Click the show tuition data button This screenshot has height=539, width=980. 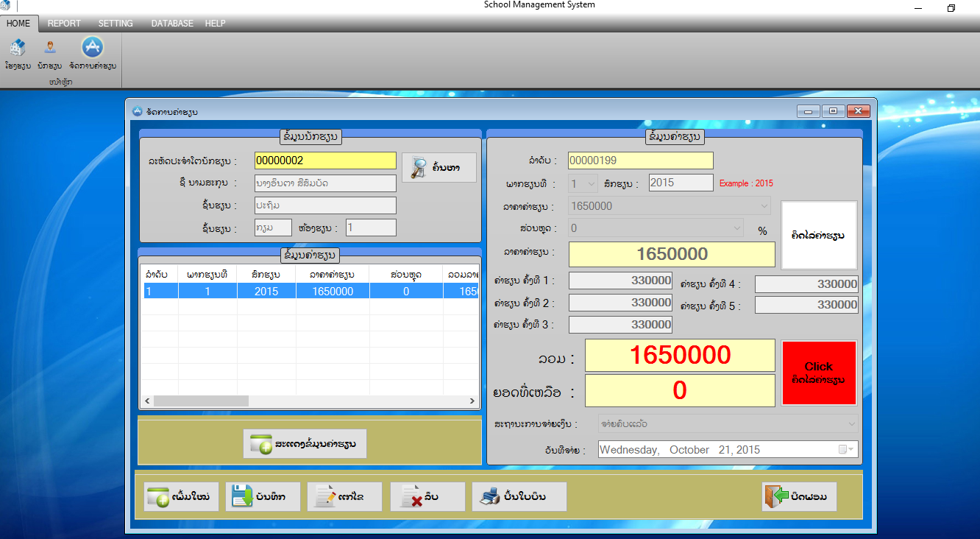(305, 444)
